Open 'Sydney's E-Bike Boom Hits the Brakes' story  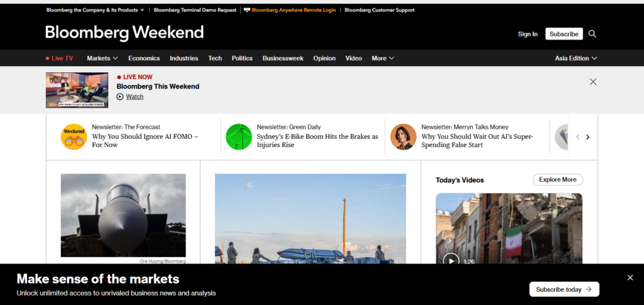(x=318, y=141)
